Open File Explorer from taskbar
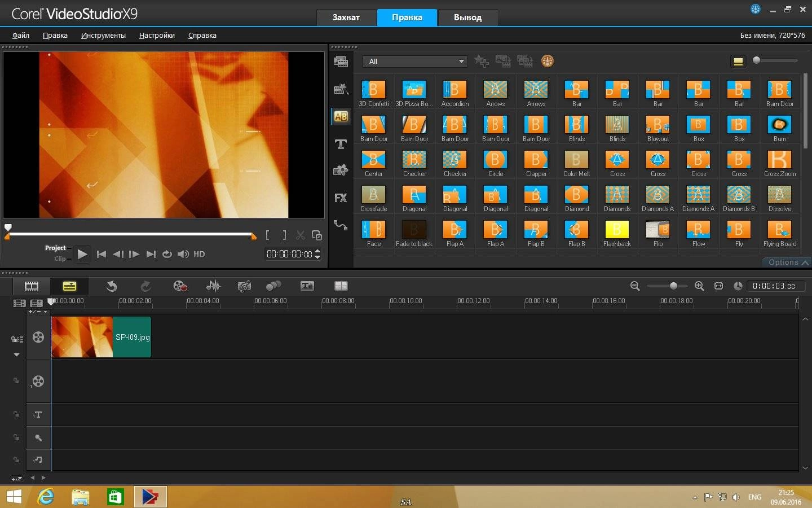This screenshot has width=812, height=508. [x=81, y=497]
